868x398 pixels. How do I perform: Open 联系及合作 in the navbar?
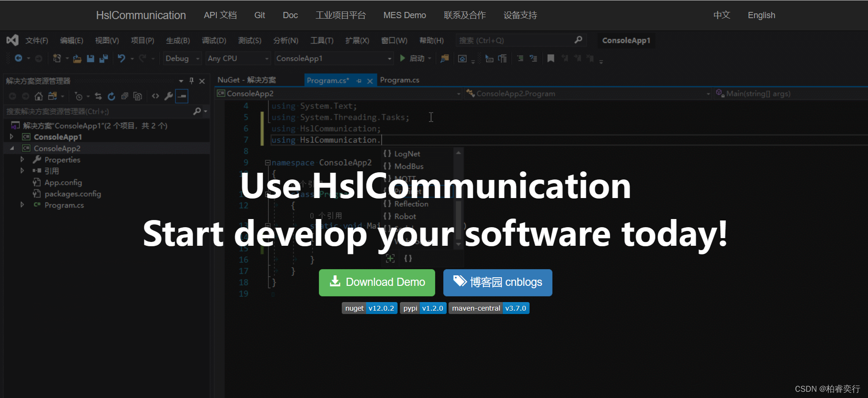pos(465,15)
